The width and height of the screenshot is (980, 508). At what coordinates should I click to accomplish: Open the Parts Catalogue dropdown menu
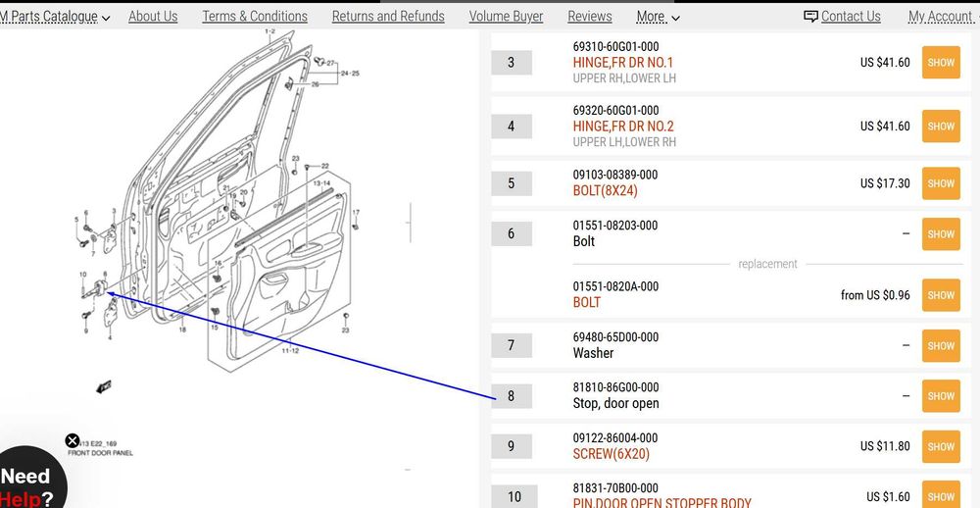[x=55, y=17]
